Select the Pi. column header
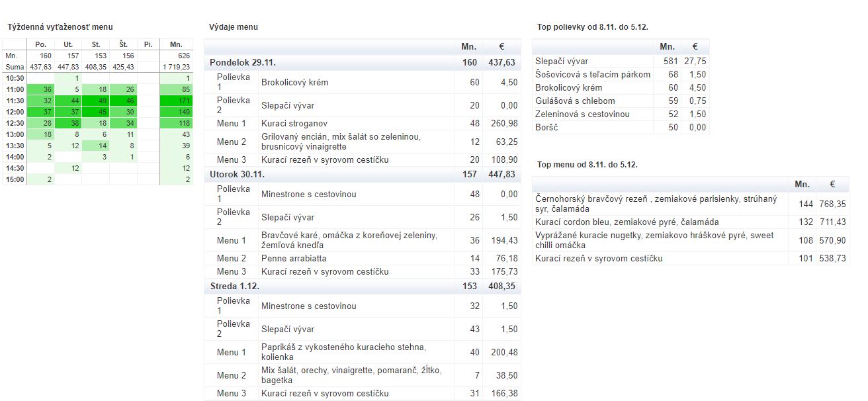The image size is (868, 401). pos(148,44)
